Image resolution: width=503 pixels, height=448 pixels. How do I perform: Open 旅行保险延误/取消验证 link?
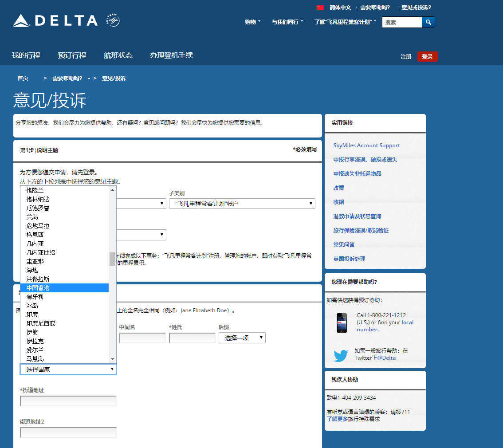point(361,230)
